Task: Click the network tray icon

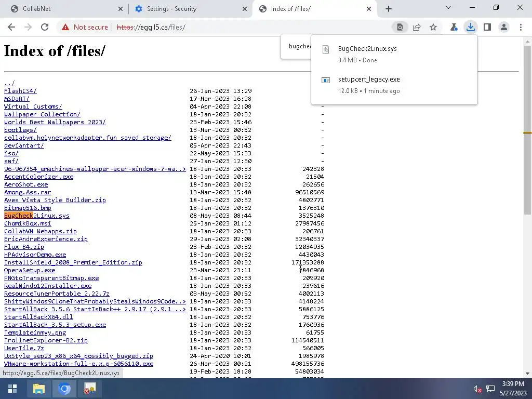Action: (x=490, y=389)
